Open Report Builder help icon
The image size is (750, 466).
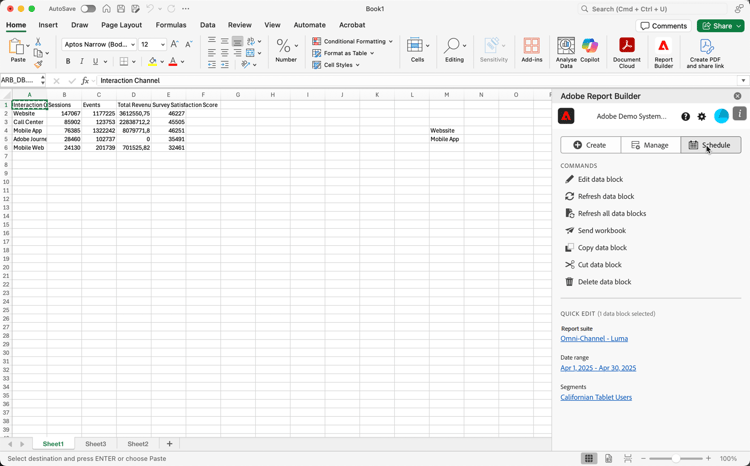[685, 116]
